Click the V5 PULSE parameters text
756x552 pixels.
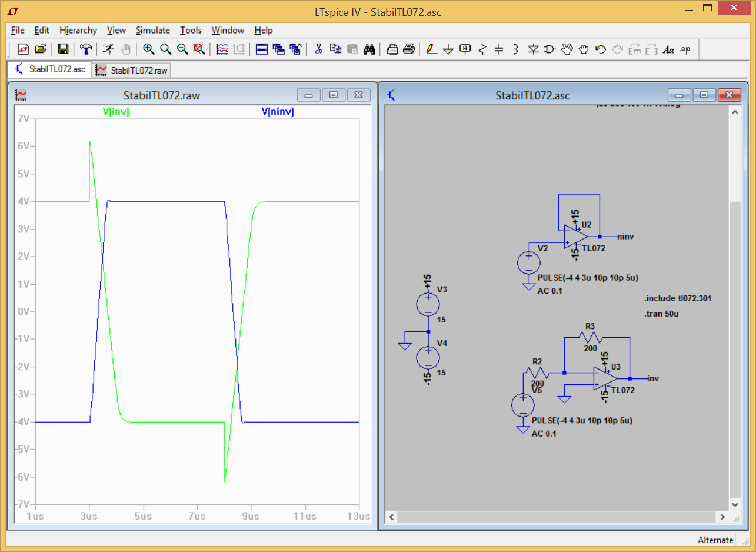(582, 421)
